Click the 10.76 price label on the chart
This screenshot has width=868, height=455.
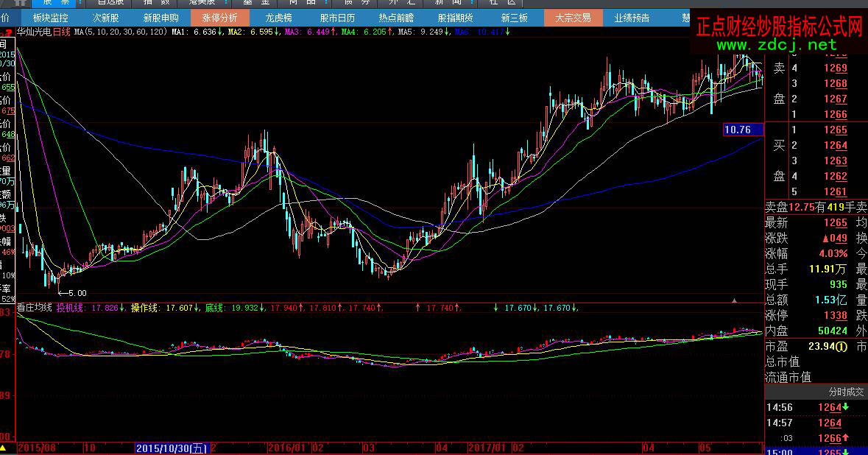(738, 130)
